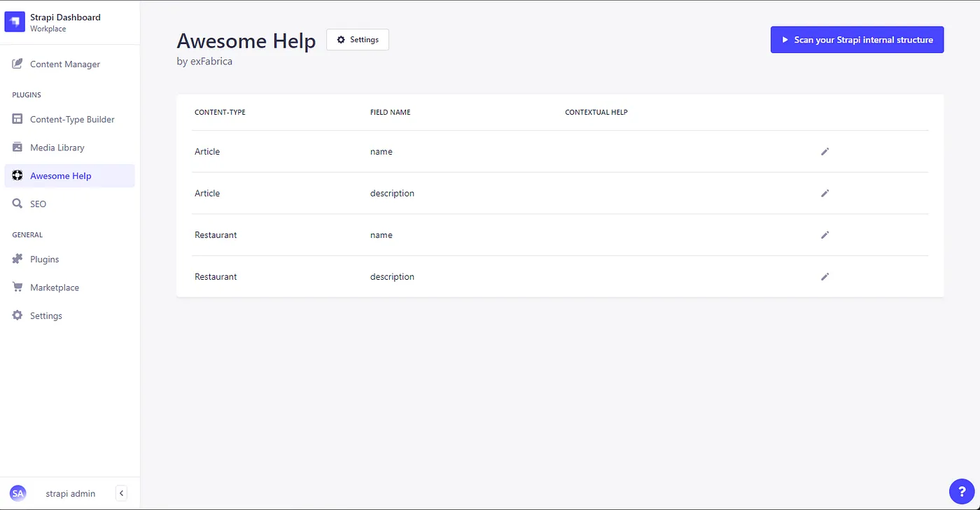
Task: Click the Plugins puzzle piece icon
Action: (x=17, y=260)
